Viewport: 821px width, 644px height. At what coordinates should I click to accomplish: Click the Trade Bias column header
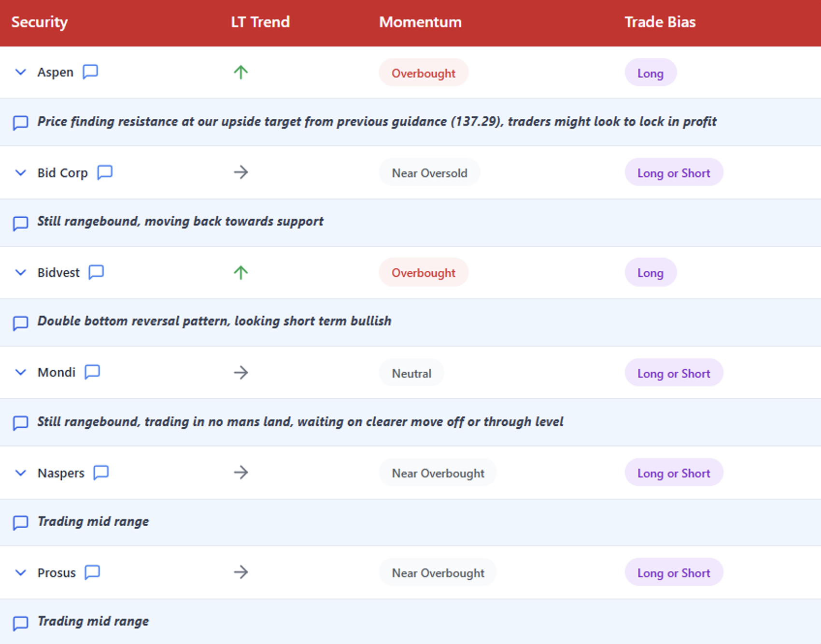tap(660, 22)
